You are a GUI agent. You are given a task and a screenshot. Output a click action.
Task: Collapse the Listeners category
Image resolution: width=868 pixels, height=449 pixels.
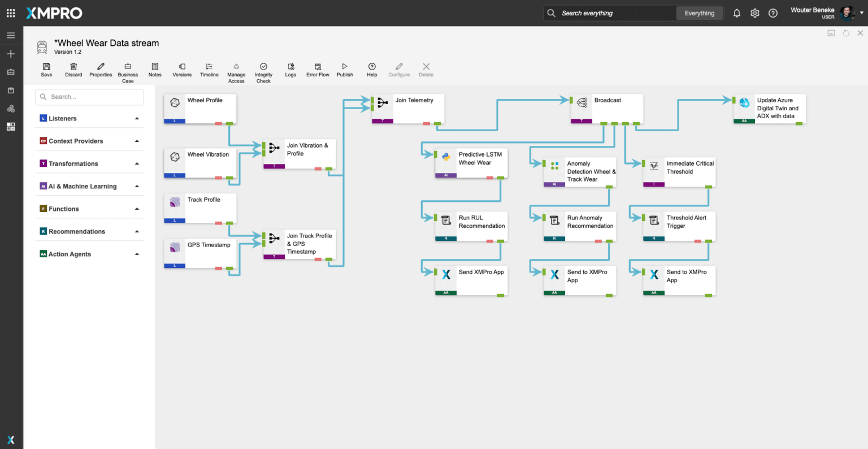click(x=137, y=119)
